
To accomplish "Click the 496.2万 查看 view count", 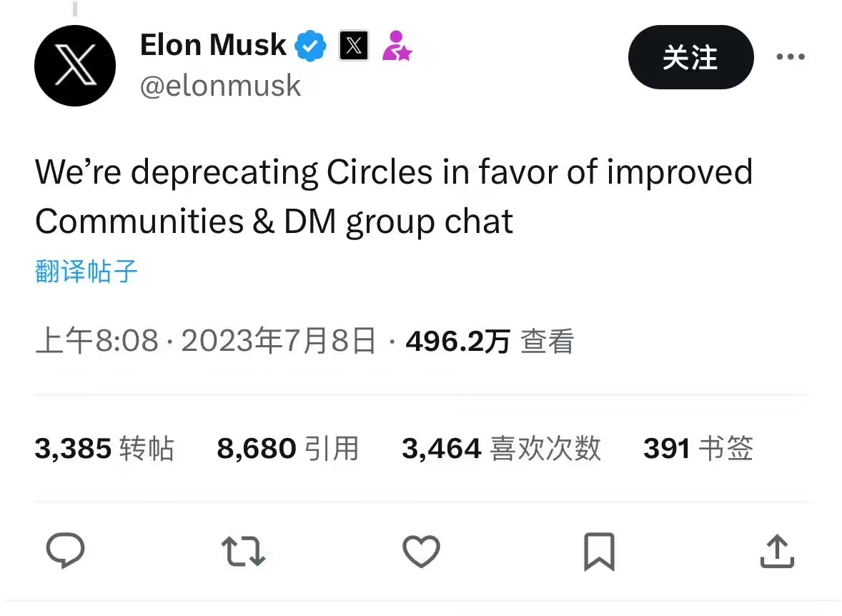I will 490,342.
